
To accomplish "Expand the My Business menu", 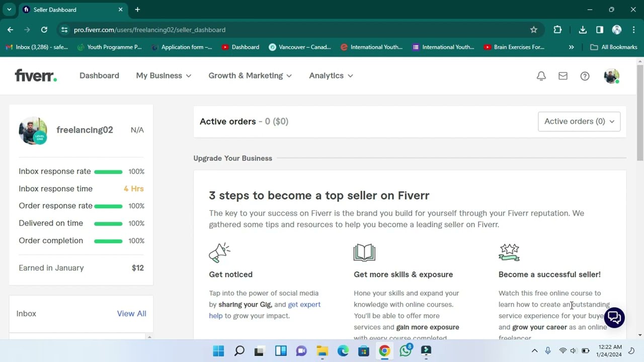I will (x=164, y=75).
